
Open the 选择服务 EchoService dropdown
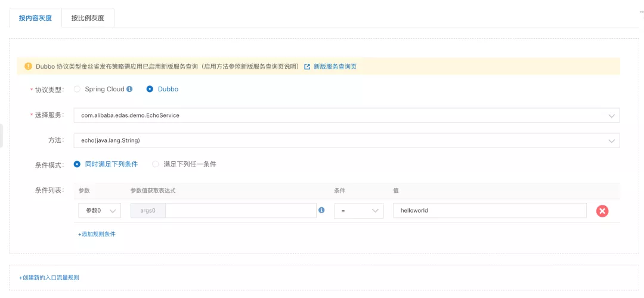tap(346, 115)
